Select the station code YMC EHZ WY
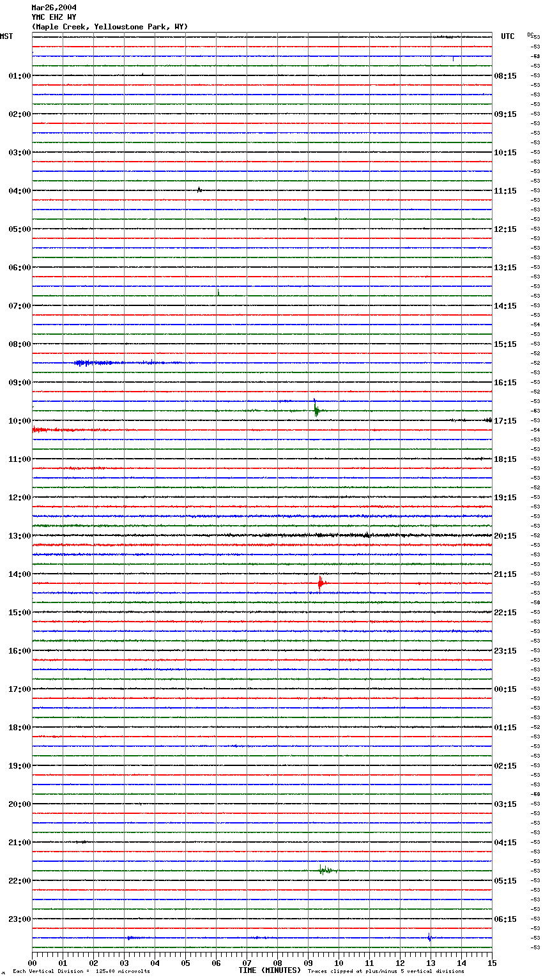Viewport: 543px width, 980px height. click(x=54, y=17)
